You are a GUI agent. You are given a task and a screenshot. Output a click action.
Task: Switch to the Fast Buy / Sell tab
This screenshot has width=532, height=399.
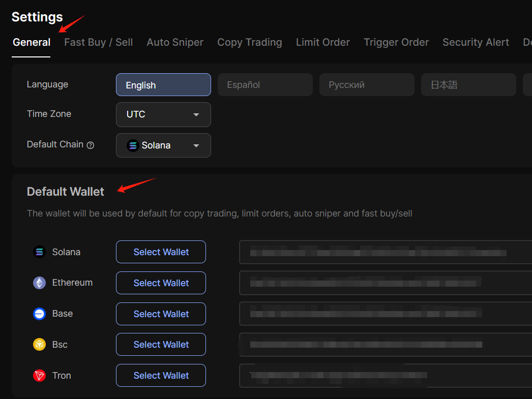tap(98, 42)
